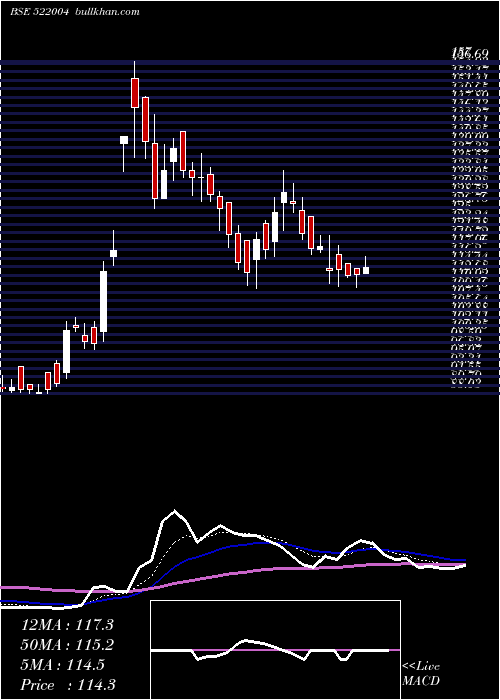Click the top price axis label ending in .69
Screen dimensions: 500x700
(470, 54)
